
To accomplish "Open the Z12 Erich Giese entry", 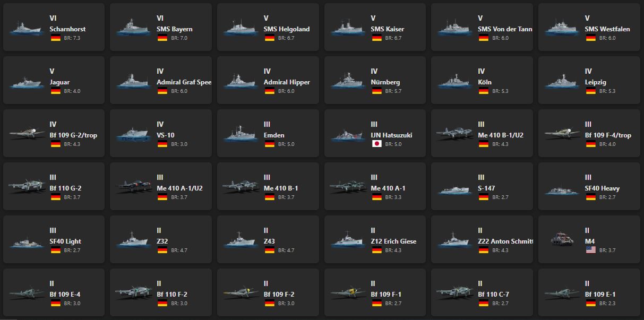I will pos(375,239).
